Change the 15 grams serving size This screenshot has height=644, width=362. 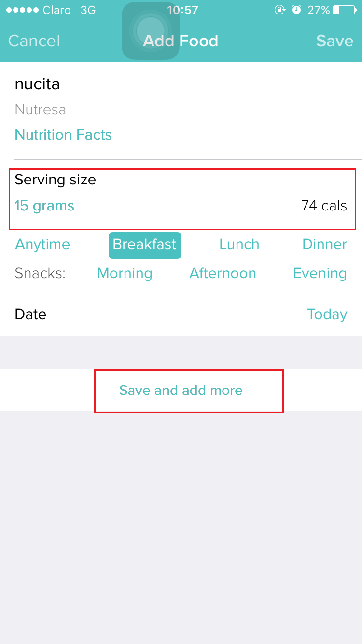[44, 206]
